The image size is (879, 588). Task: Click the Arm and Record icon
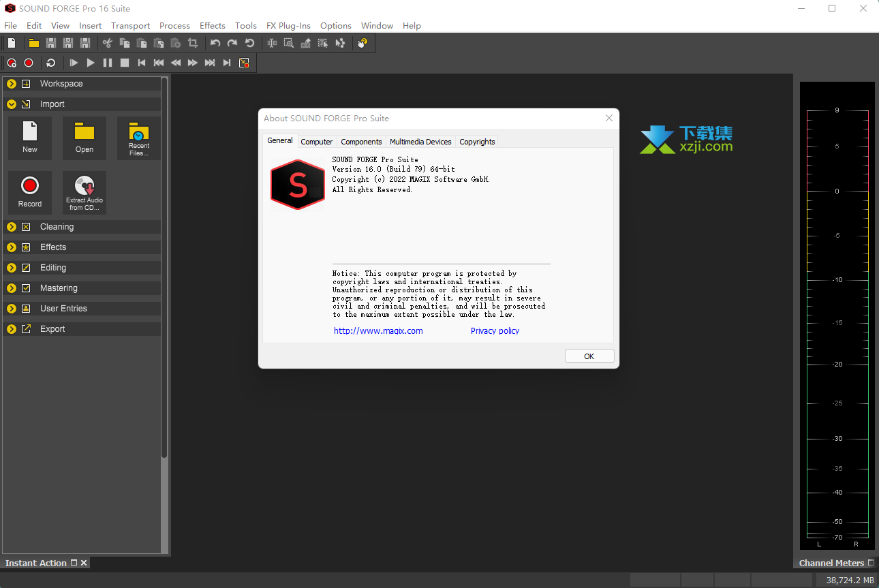point(12,63)
